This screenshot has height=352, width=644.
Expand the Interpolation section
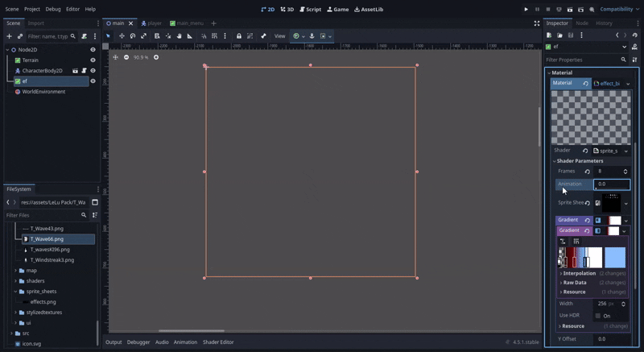pyautogui.click(x=579, y=273)
